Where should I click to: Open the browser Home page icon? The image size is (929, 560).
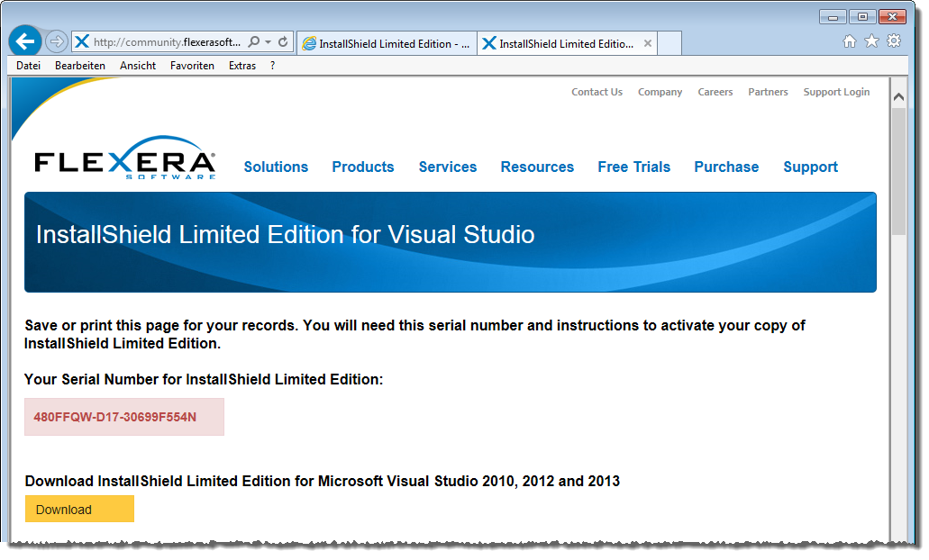850,41
